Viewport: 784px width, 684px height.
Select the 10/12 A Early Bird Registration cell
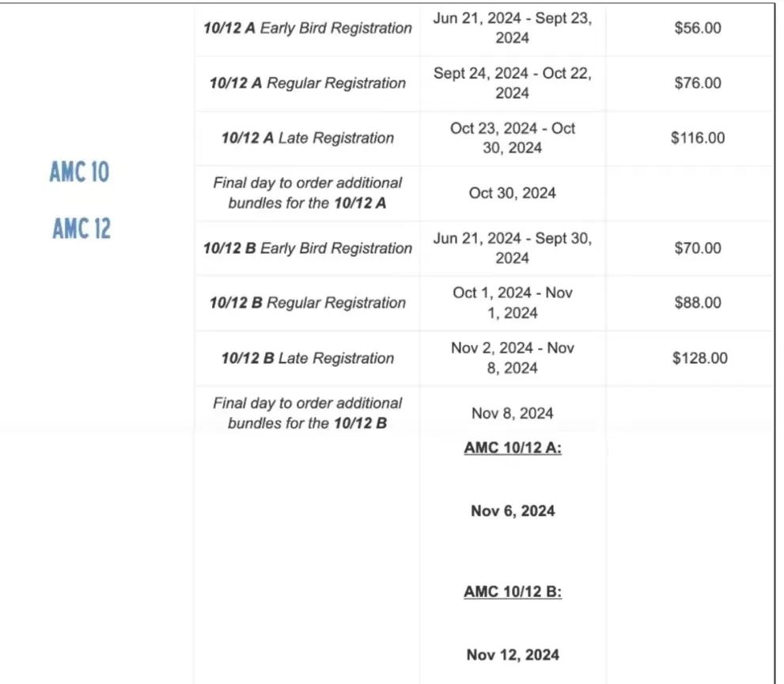[x=308, y=28]
